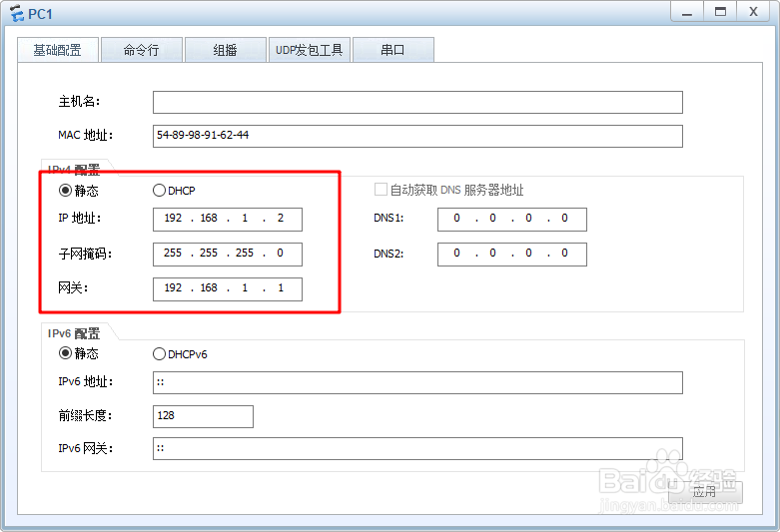The height and width of the screenshot is (532, 780).
Task: Select the DHCP radio button
Action: [x=159, y=191]
